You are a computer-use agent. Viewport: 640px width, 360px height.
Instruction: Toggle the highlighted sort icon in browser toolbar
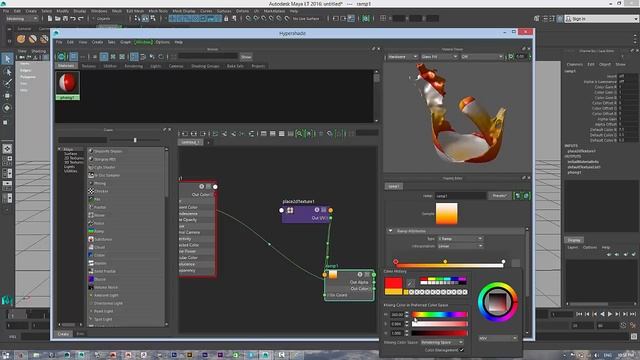tap(134, 57)
